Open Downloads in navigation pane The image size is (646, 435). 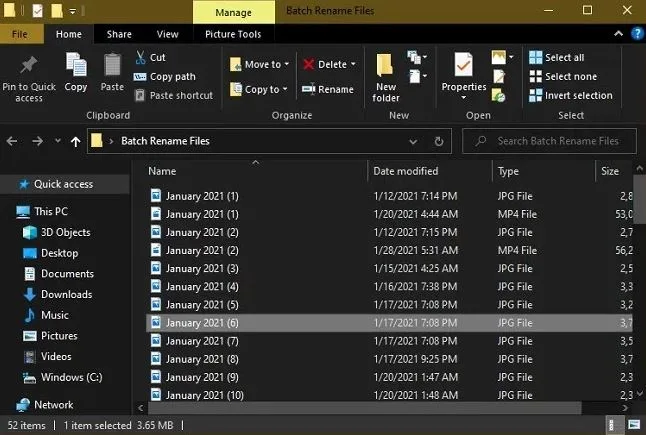[58, 295]
